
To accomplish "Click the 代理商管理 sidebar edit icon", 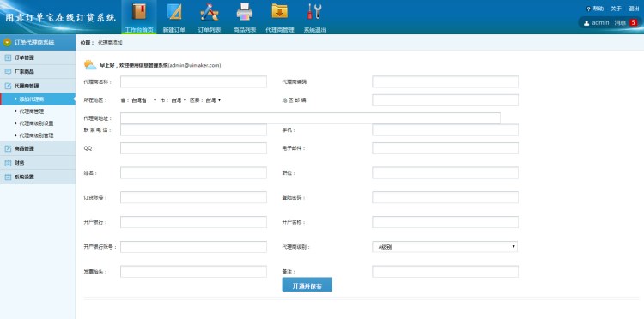I will click(x=8, y=86).
